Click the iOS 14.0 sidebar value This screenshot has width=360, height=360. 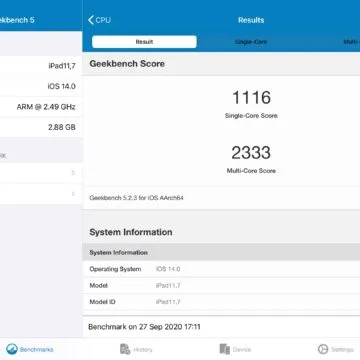[x=62, y=86]
